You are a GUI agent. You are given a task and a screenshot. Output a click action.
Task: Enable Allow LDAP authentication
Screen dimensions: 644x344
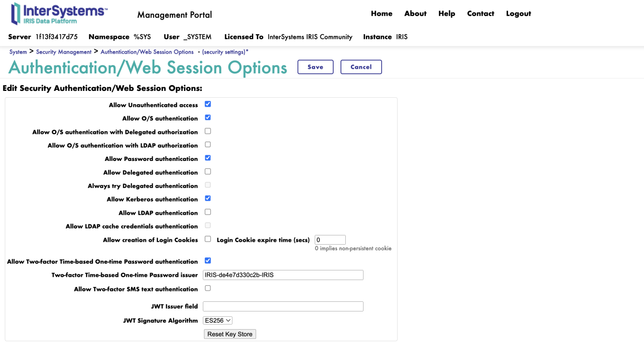(x=208, y=212)
